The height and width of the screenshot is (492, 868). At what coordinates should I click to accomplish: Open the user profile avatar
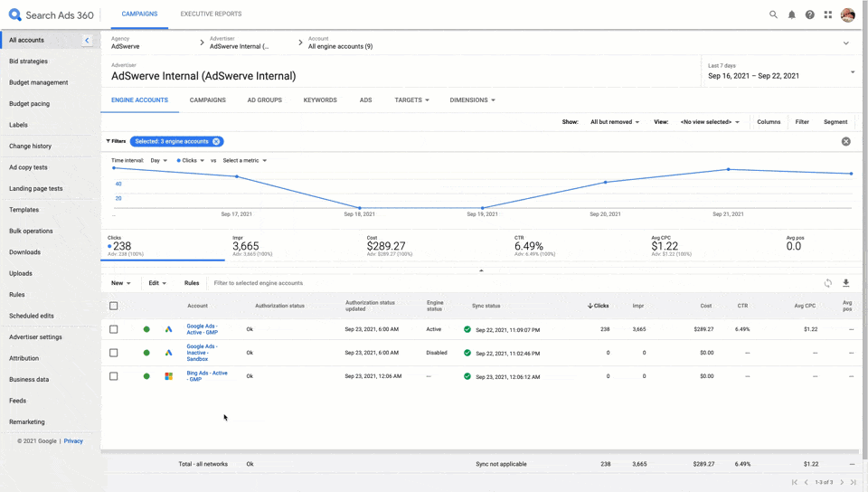click(x=847, y=15)
